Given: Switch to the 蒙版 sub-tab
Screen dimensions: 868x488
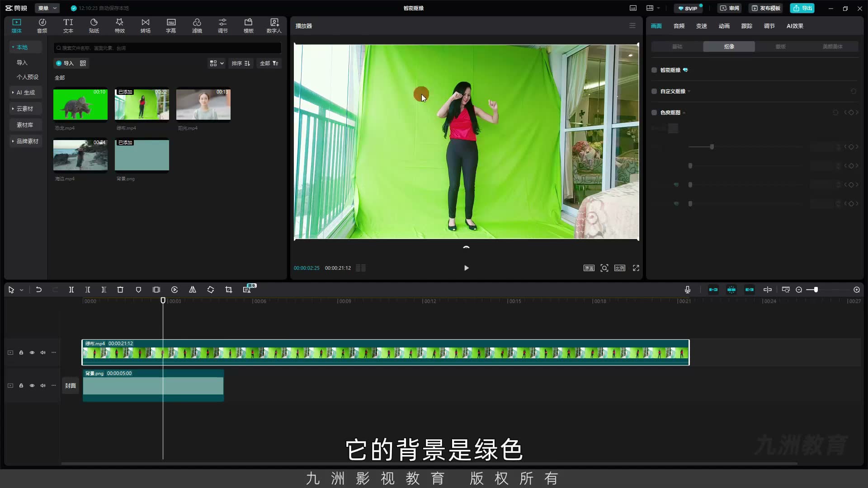Looking at the screenshot, I should 780,47.
